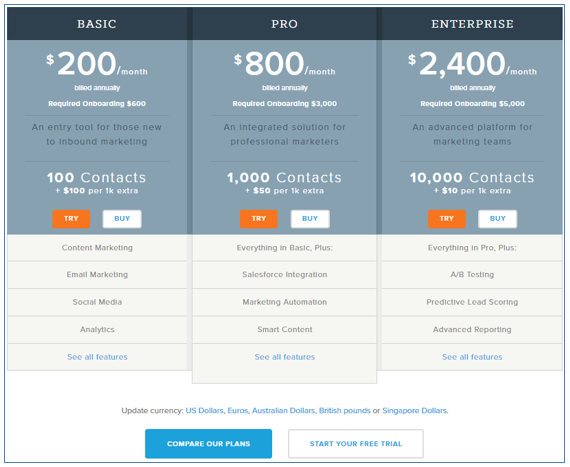
Task: Switch currency to US Dollars
Action: [204, 411]
